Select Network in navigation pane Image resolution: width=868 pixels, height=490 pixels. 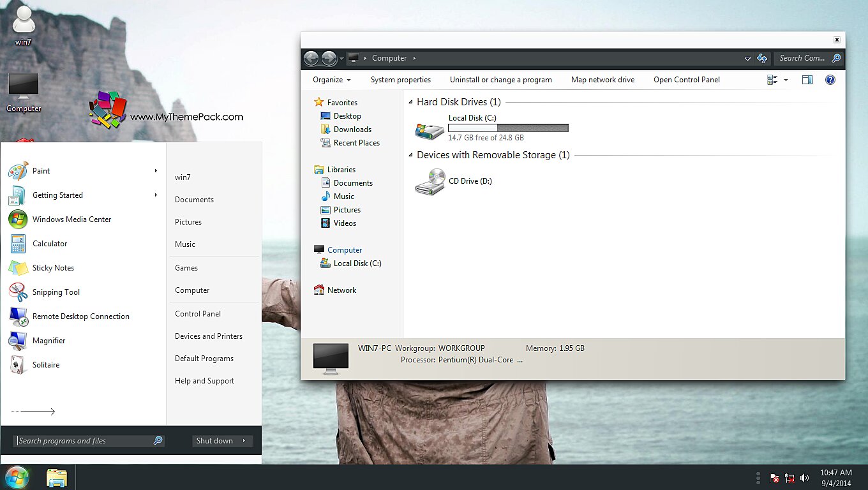point(341,290)
